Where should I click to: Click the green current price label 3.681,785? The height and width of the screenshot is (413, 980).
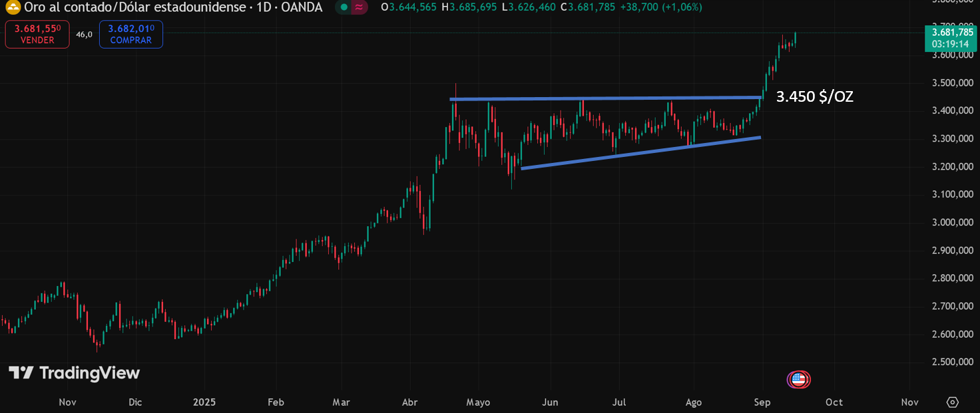click(952, 33)
